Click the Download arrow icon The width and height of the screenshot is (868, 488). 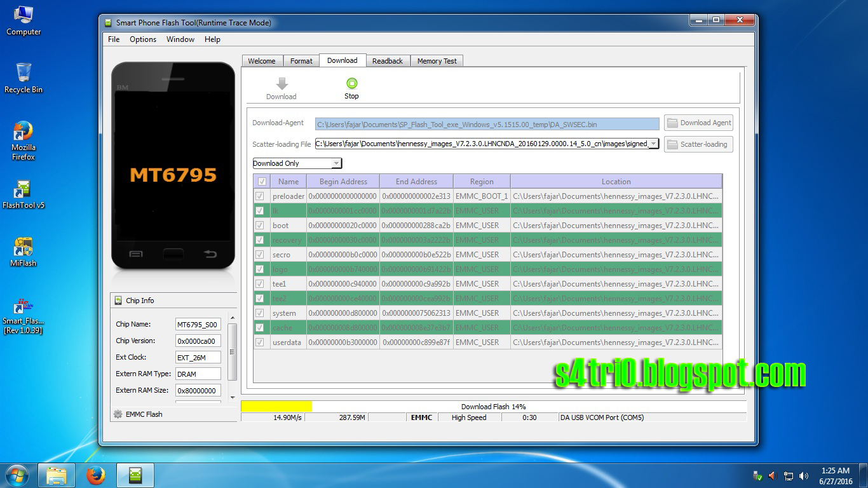(282, 84)
